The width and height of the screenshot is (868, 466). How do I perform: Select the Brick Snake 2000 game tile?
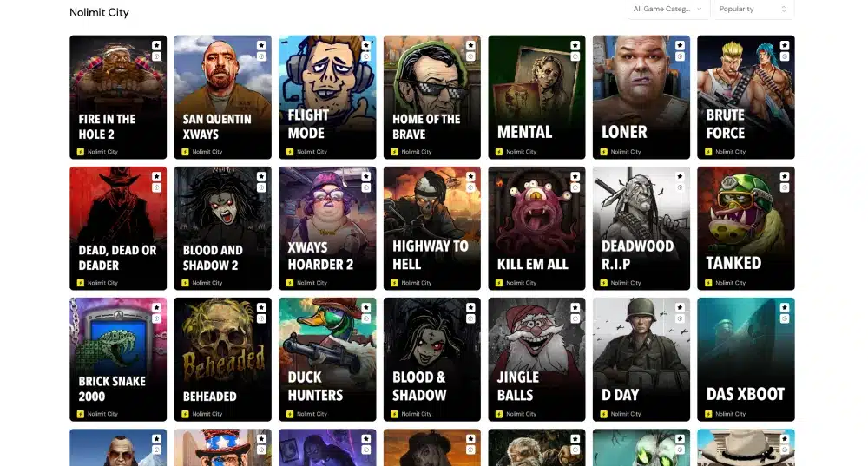click(118, 359)
